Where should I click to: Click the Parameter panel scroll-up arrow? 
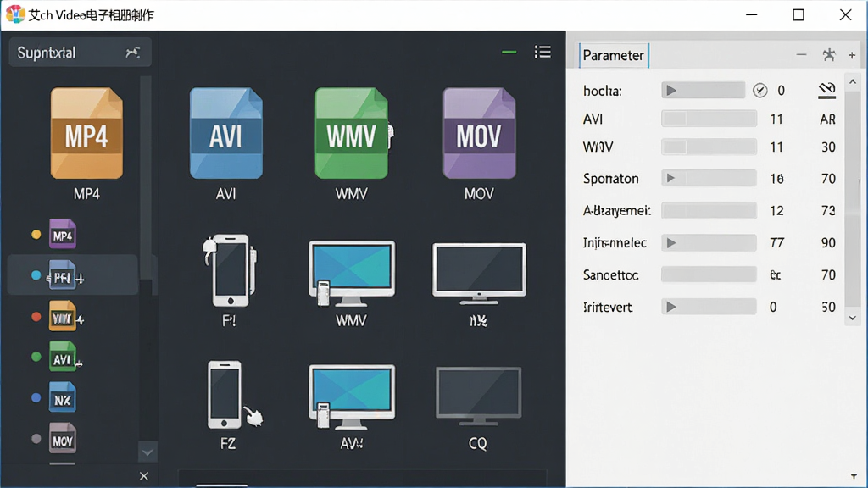coord(853,82)
